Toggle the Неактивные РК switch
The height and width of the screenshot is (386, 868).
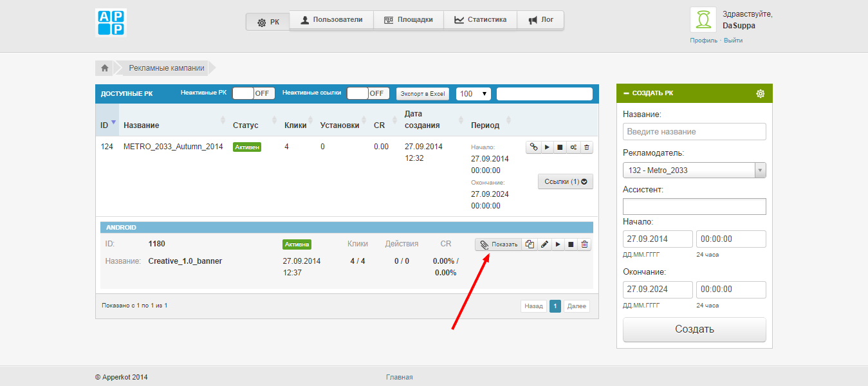(x=252, y=93)
